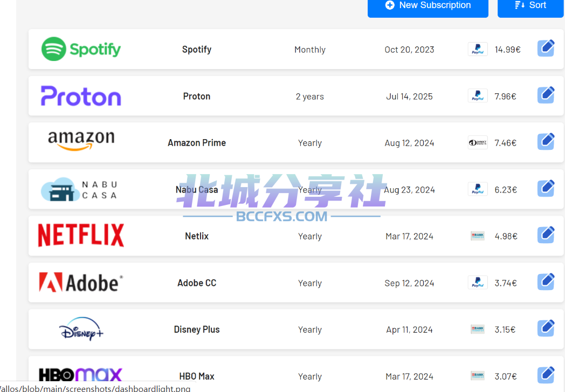Click the Jul 14, 2025 payment date

[409, 96]
